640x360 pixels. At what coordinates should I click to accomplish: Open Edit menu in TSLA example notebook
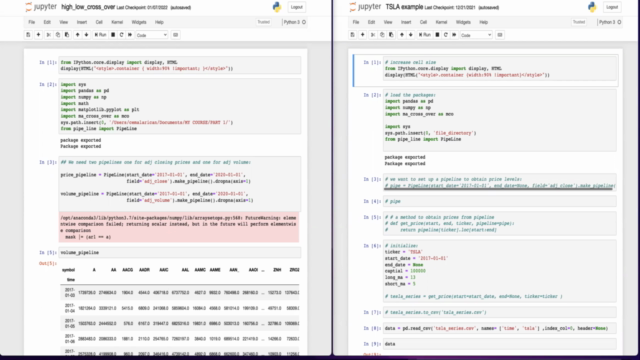pos(371,22)
